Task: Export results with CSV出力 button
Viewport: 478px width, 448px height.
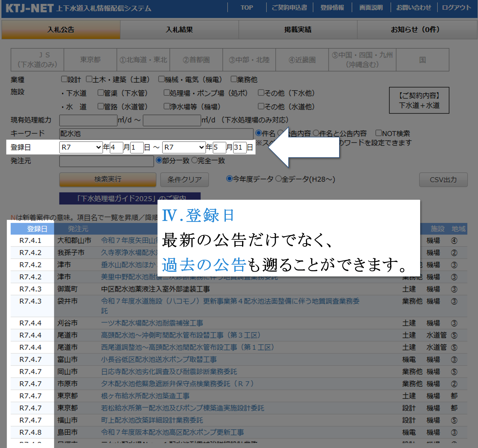Action: pos(443,179)
